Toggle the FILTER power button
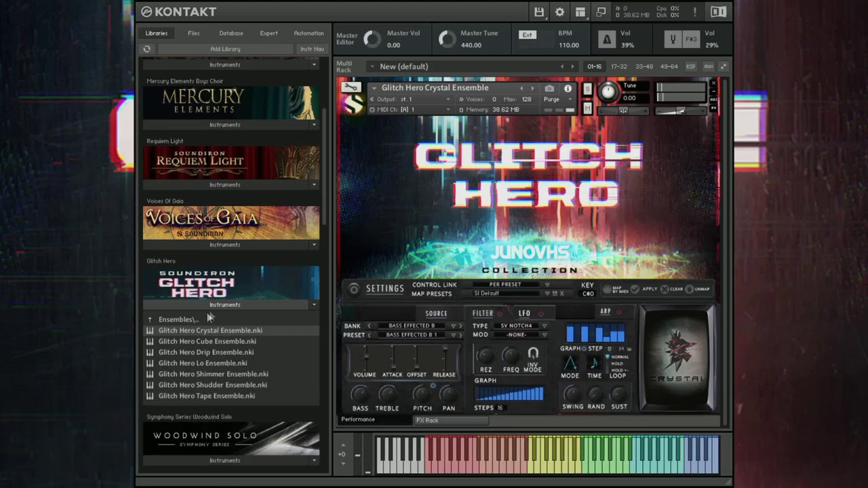Viewport: 868px width, 488px height. pos(500,314)
